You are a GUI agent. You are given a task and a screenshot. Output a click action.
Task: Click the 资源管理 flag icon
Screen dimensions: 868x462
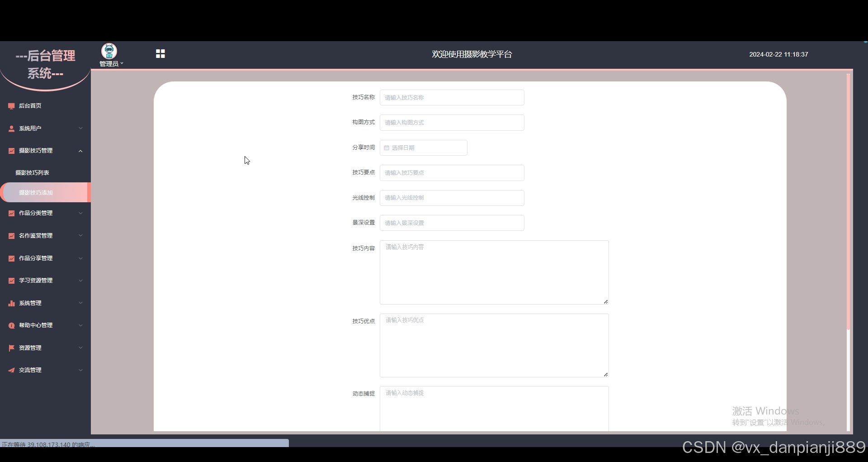tap(12, 348)
